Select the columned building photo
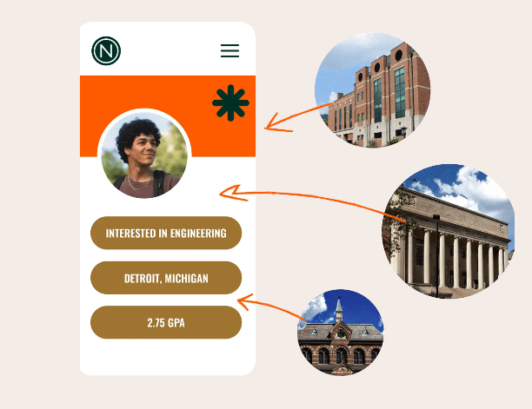The height and width of the screenshot is (409, 532). [449, 231]
